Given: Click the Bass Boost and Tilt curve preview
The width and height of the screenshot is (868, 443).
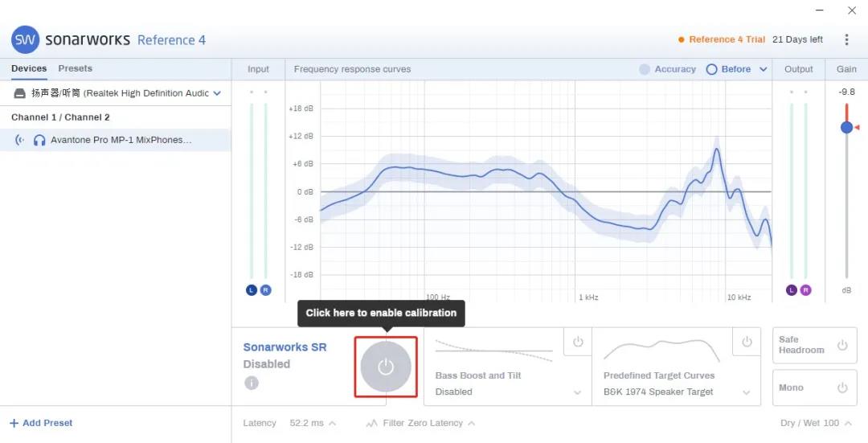Looking at the screenshot, I should pos(493,351).
